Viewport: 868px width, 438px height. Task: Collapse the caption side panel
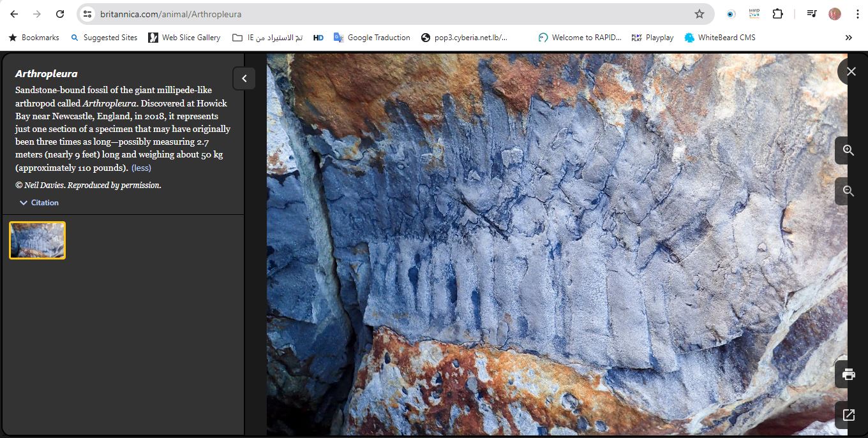pos(244,78)
